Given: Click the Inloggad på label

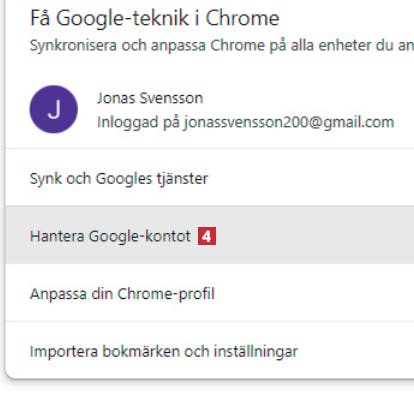Looking at the screenshot, I should coord(138,123).
